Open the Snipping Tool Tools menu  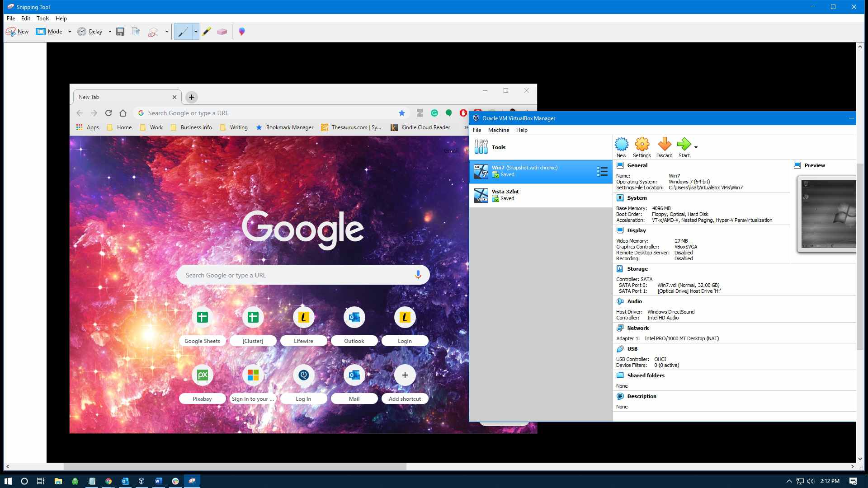tap(43, 19)
